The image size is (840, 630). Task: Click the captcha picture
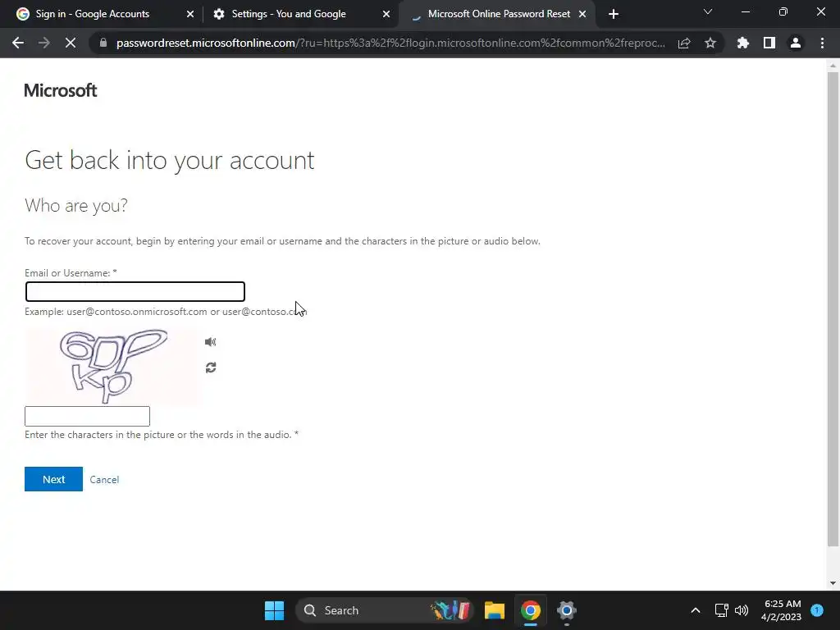[113, 366]
